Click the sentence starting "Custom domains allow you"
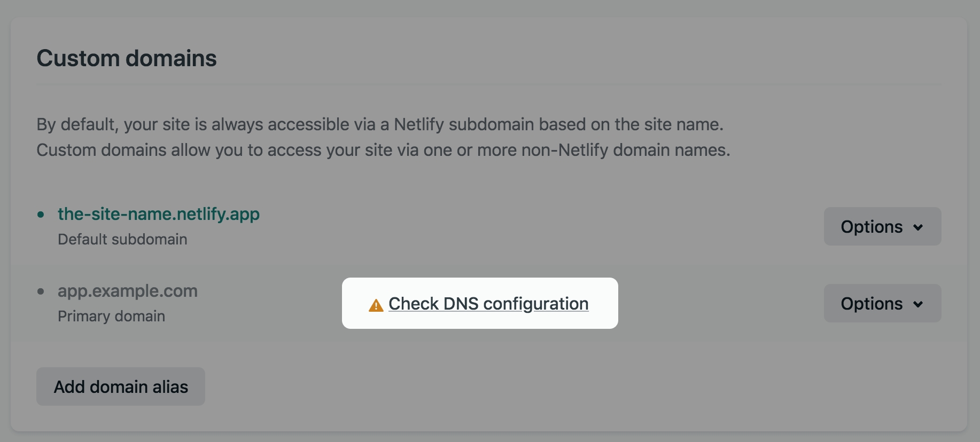Screen dimensions: 980x442 click(x=383, y=150)
